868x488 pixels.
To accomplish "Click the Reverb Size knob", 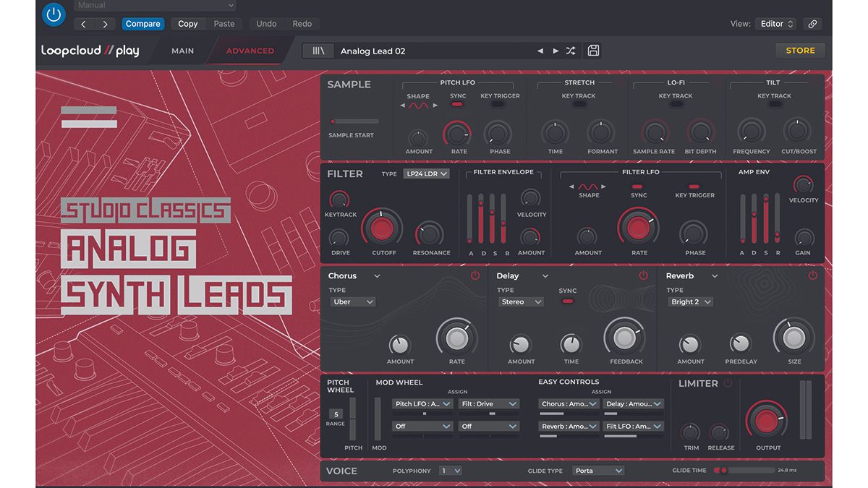I will [x=793, y=337].
